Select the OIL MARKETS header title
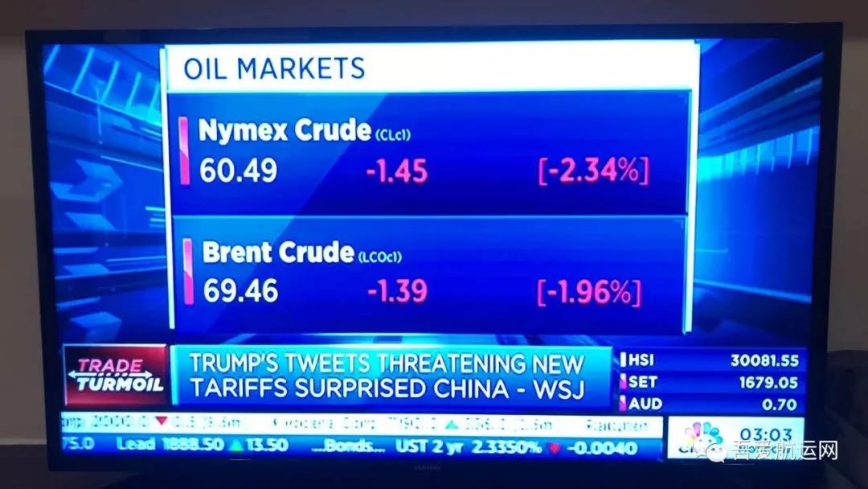Image resolution: width=868 pixels, height=489 pixels. 274,68
